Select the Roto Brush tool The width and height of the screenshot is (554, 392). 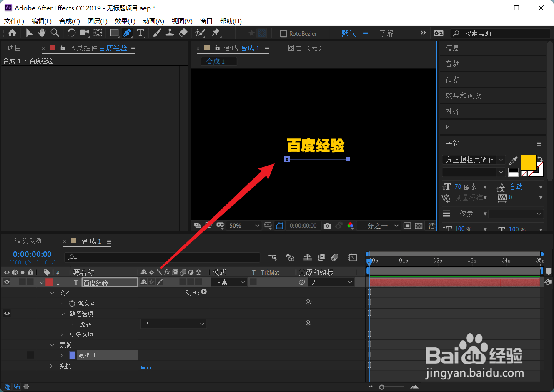[200, 33]
